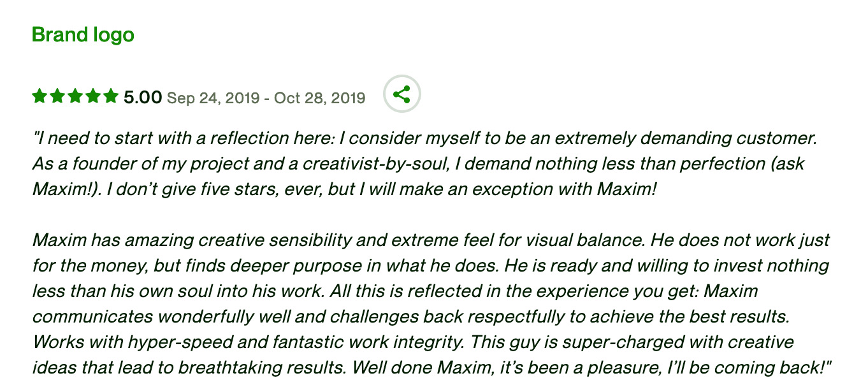
Task: Click the fourth green rating star
Action: tap(93, 96)
